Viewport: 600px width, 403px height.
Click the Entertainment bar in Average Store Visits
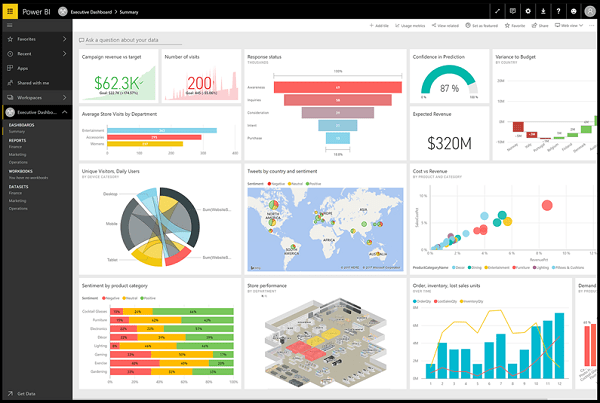pos(162,131)
